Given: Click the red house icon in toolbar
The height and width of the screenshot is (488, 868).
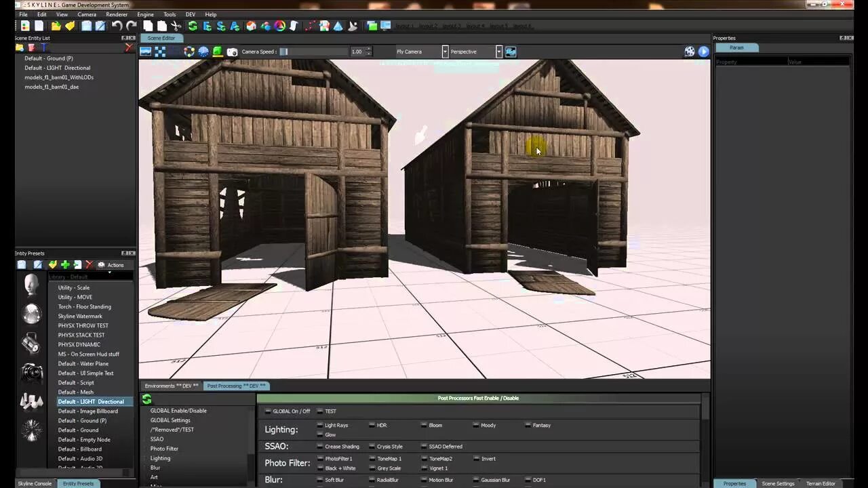Looking at the screenshot, I should tap(252, 26).
